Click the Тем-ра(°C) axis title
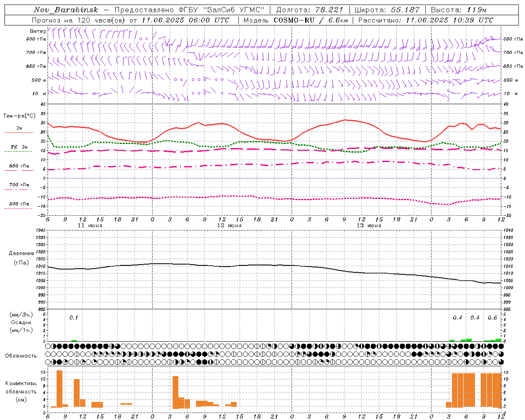This screenshot has height=420, width=525. point(19,116)
